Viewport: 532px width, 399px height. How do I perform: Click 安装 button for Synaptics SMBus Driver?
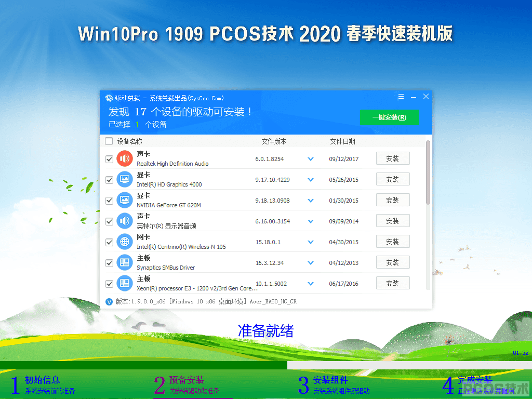pos(393,262)
